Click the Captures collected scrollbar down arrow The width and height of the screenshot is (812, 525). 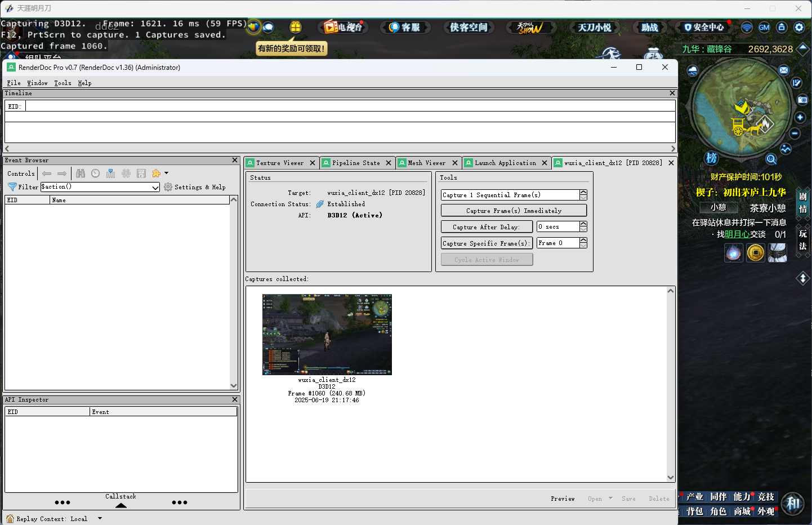671,477
